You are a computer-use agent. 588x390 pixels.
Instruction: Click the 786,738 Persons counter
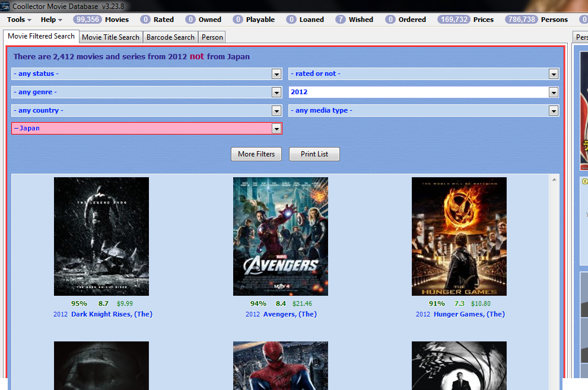536,20
